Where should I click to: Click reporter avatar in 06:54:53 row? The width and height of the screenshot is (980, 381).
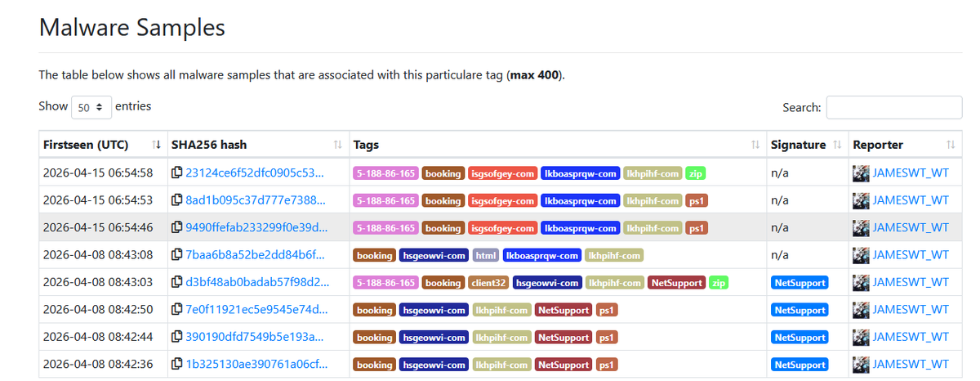tap(861, 200)
